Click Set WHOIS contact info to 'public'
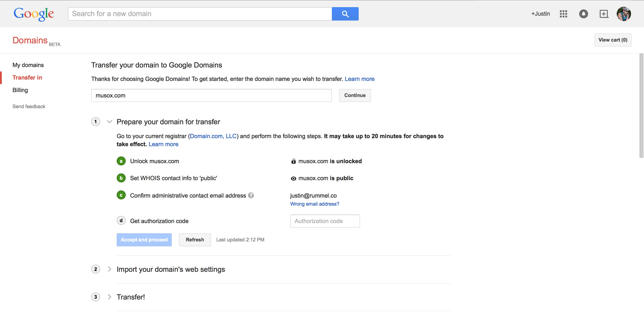 (x=174, y=178)
